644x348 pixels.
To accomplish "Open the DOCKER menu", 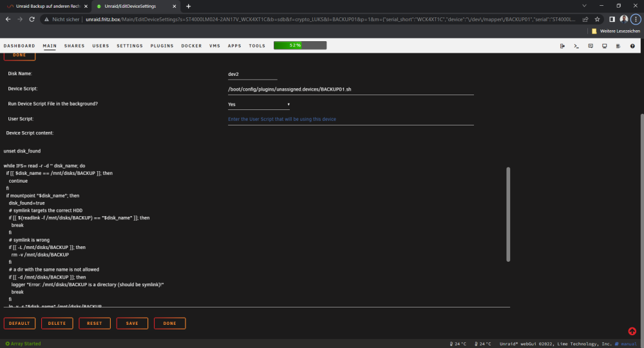I will coord(191,46).
